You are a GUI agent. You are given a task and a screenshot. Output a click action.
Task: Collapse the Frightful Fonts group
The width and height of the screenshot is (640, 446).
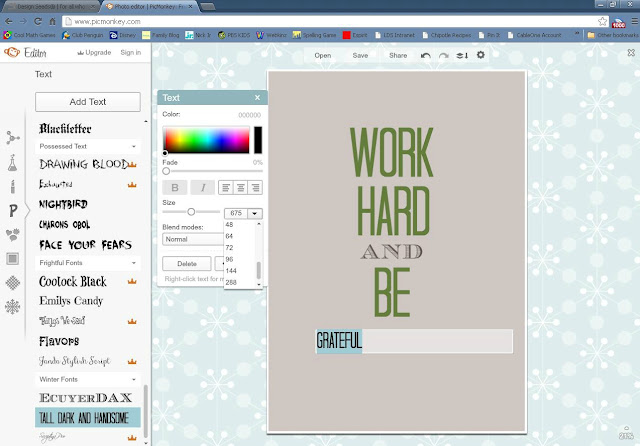click(x=88, y=263)
